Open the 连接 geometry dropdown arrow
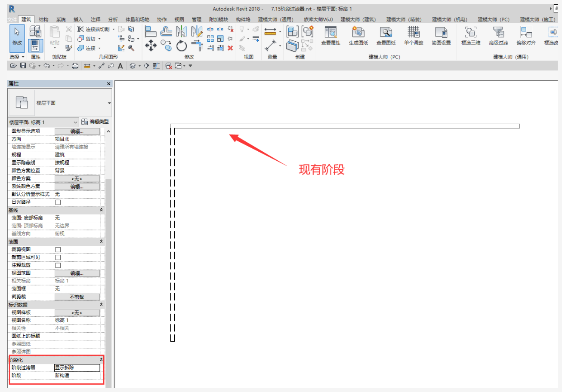 pos(99,48)
